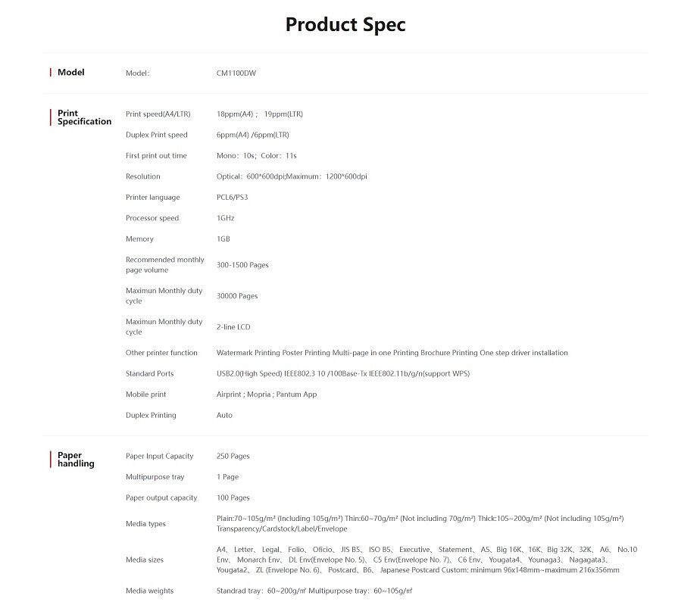Screen dimensions: 700x605
Task: Click the Memory row label
Action: [x=139, y=239]
